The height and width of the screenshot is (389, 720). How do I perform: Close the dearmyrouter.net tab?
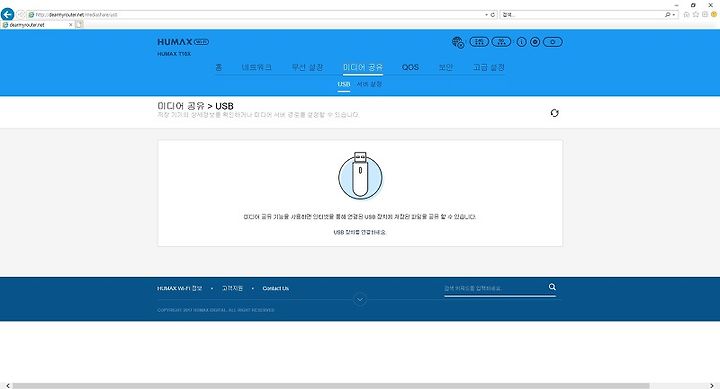pos(70,25)
